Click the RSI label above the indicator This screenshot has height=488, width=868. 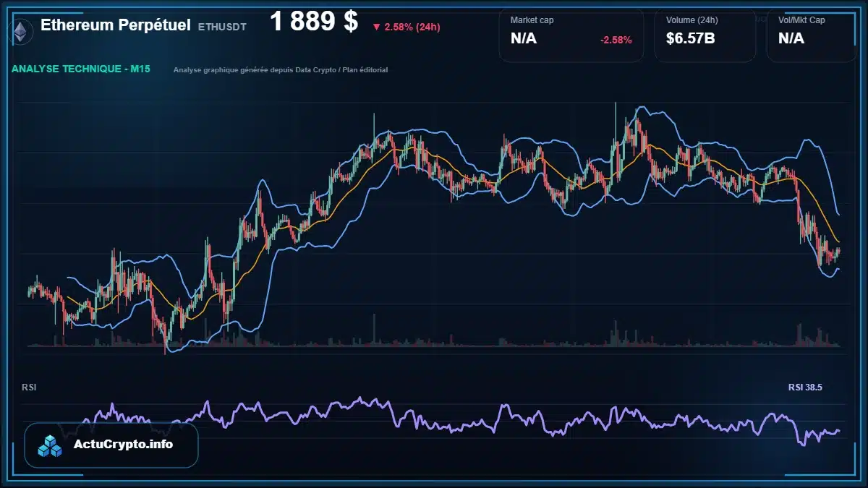(x=29, y=388)
